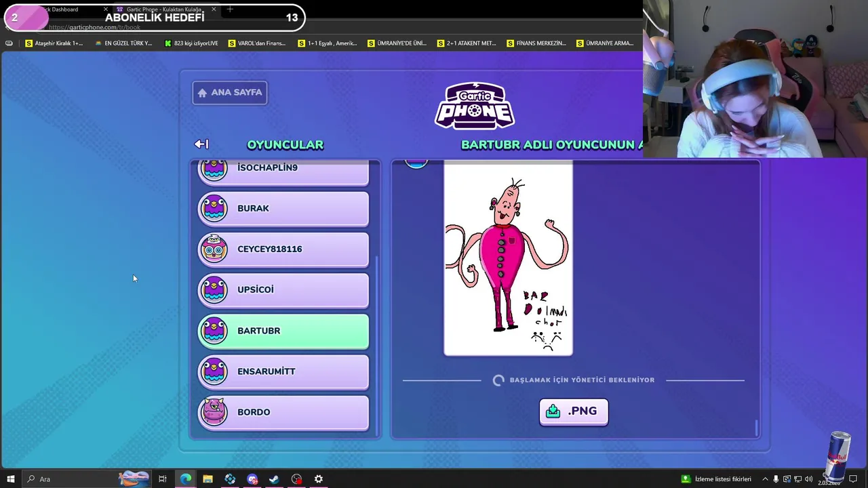Click the address bar URL garticphone.com
This screenshot has height=488, width=868.
pos(94,27)
